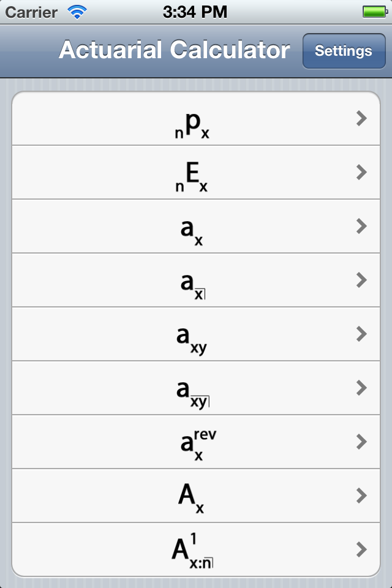Tap the chevron beside capital A-x
392x588 pixels.
tap(361, 496)
